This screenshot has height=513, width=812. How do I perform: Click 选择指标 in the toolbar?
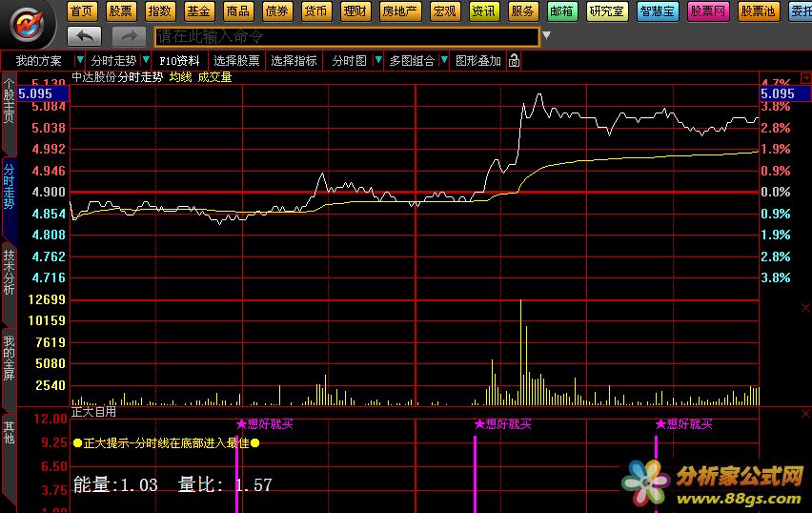click(x=294, y=61)
